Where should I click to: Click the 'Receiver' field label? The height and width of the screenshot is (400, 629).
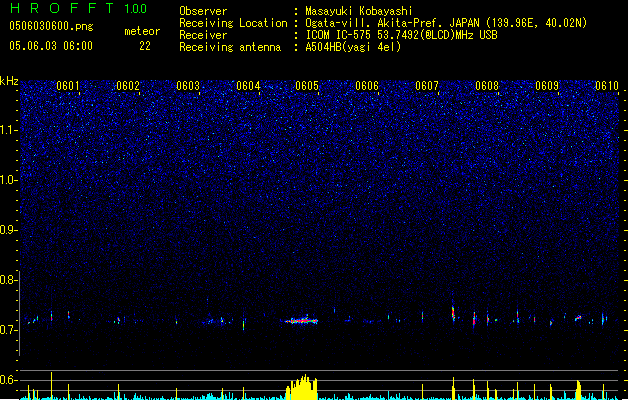(203, 35)
